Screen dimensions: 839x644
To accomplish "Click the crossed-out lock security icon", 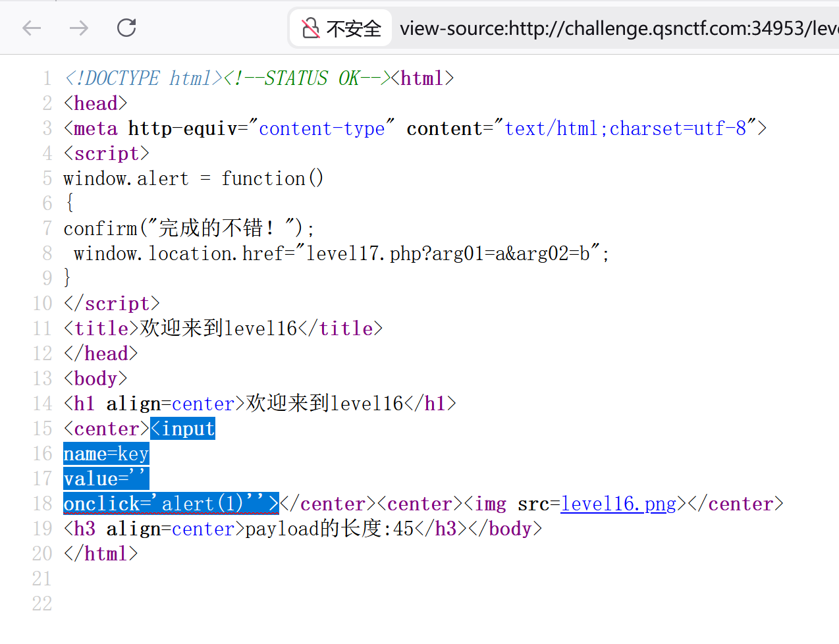I will 310,28.
